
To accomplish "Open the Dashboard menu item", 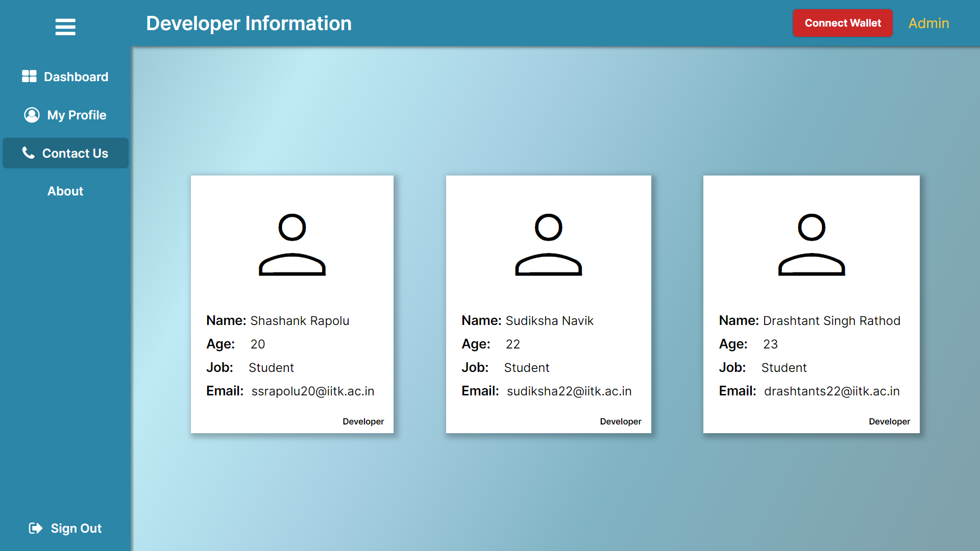I will point(76,77).
